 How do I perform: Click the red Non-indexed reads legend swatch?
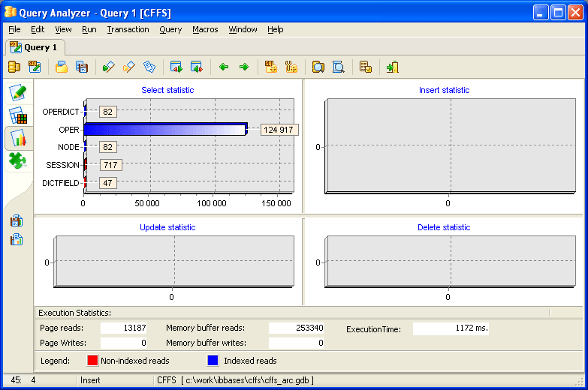click(x=93, y=361)
